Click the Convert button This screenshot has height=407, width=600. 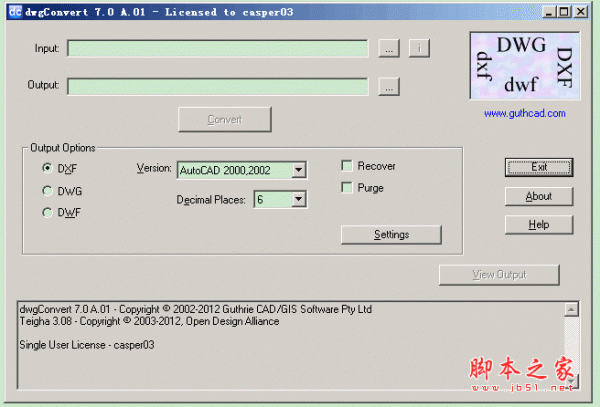pyautogui.click(x=225, y=120)
